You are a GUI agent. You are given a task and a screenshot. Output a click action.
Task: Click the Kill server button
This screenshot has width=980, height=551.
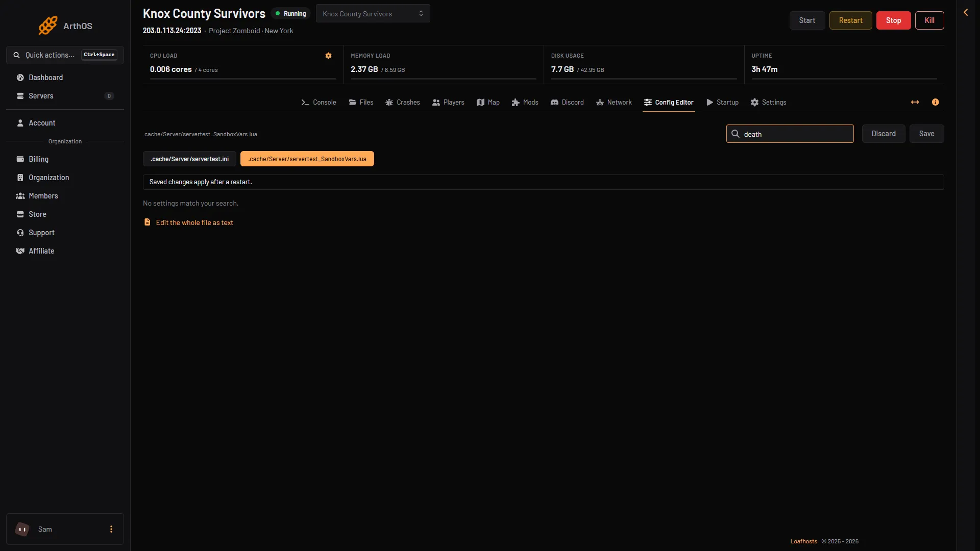[929, 20]
